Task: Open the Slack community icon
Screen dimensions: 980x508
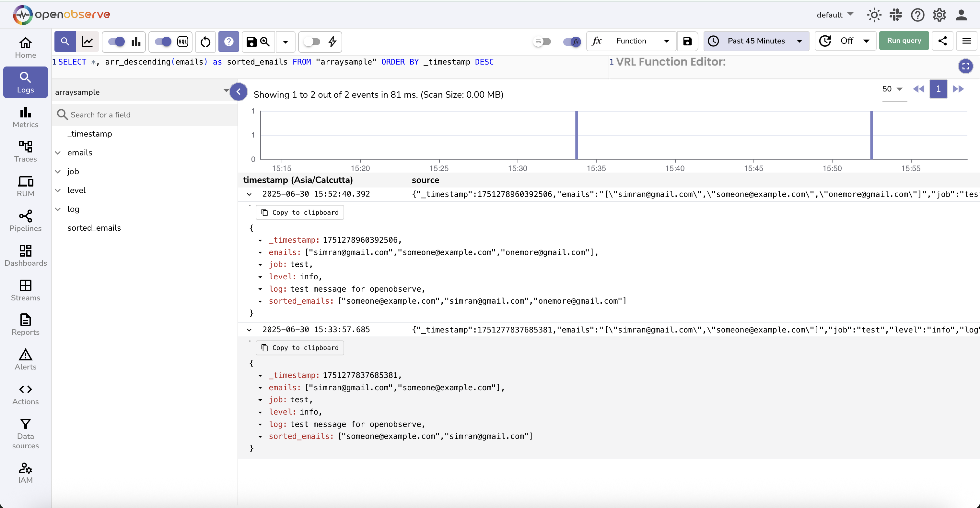Action: tap(895, 15)
